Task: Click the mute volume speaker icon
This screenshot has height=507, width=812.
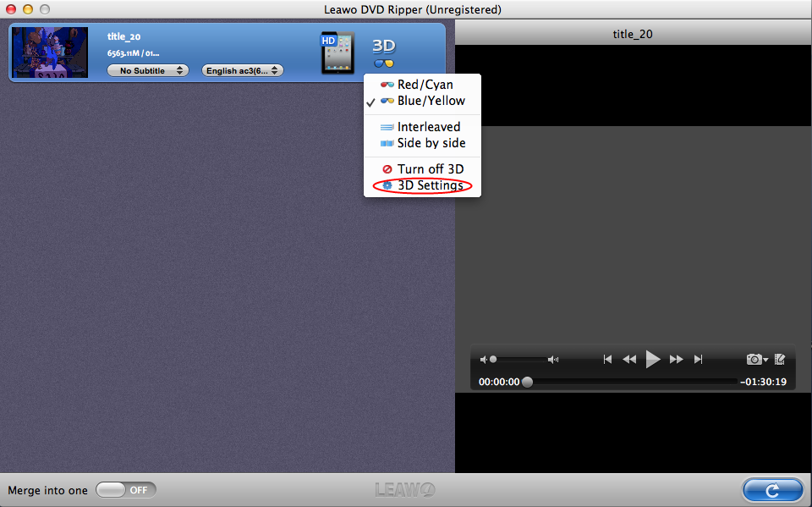Action: 483,359
